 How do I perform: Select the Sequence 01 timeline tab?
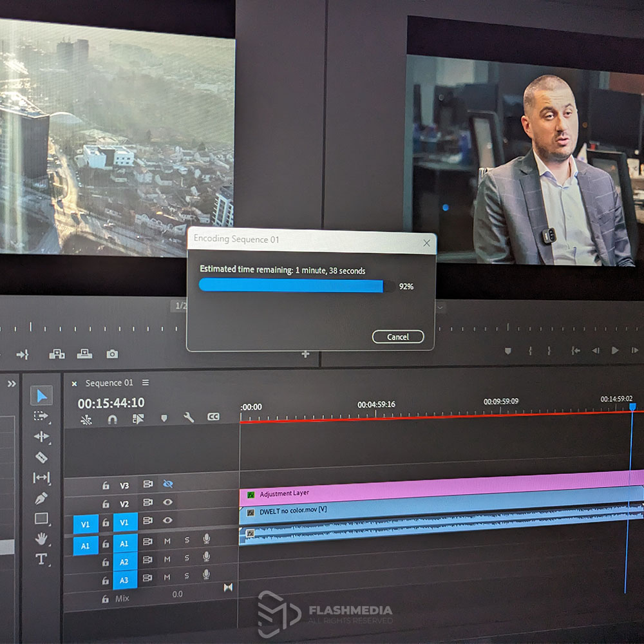tap(109, 383)
